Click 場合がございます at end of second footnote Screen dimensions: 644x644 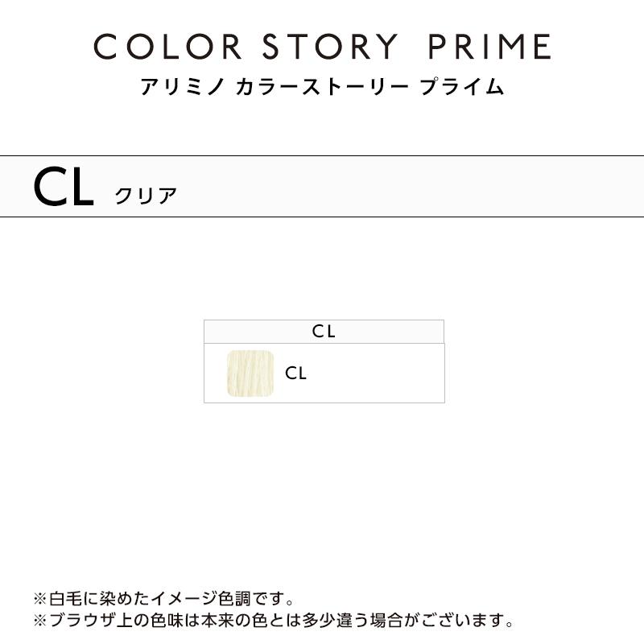(452, 621)
